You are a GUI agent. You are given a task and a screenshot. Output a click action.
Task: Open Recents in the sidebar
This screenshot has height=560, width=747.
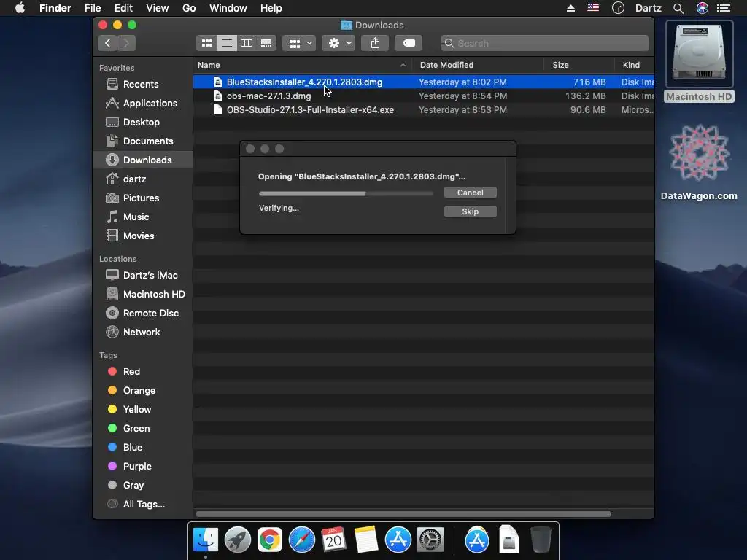click(x=142, y=85)
